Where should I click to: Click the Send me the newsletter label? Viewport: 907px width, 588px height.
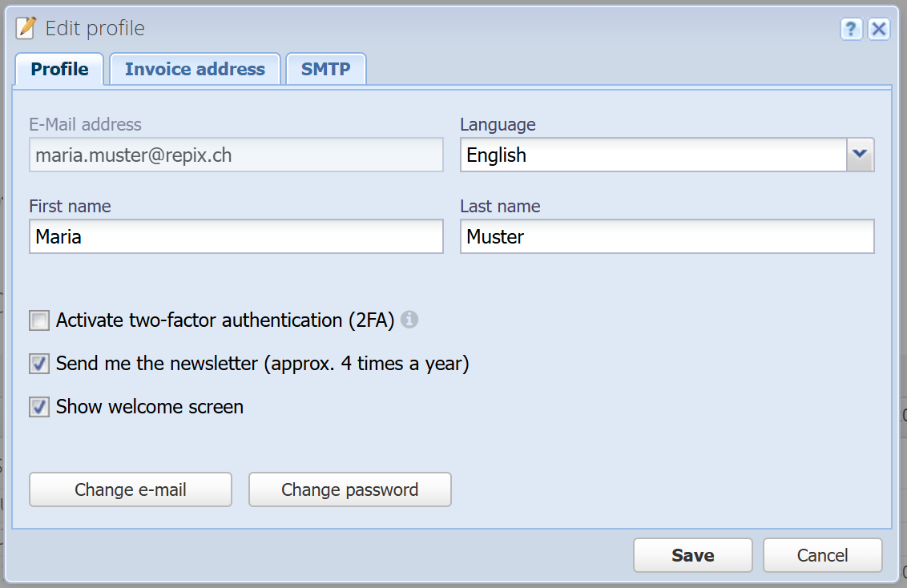coord(262,364)
